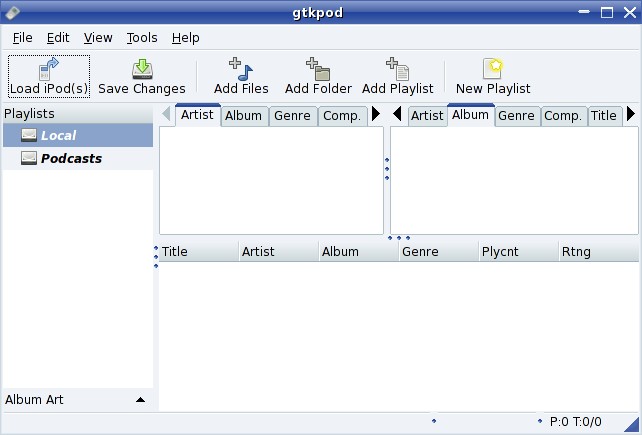Viewport: 642px width, 435px height.
Task: Open the File menu
Action: (x=23, y=38)
